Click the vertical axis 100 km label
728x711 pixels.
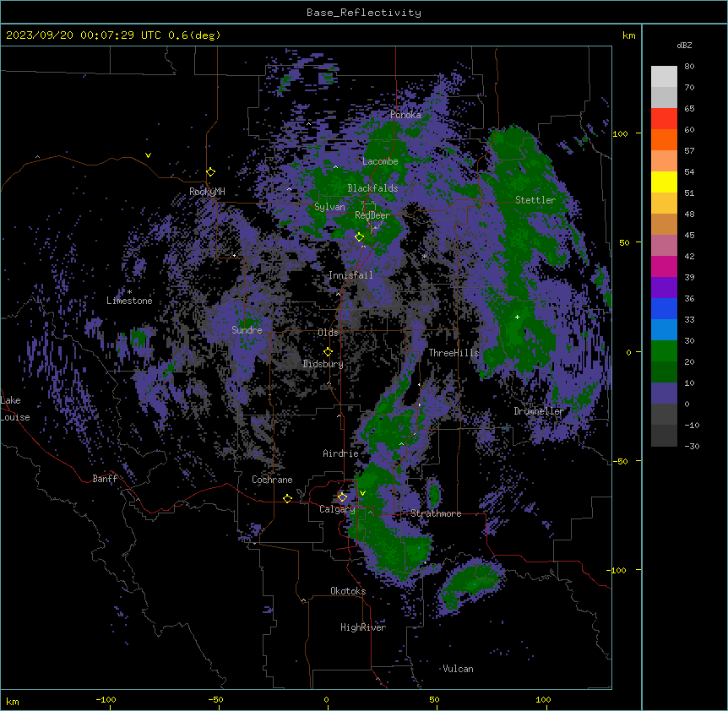click(620, 133)
